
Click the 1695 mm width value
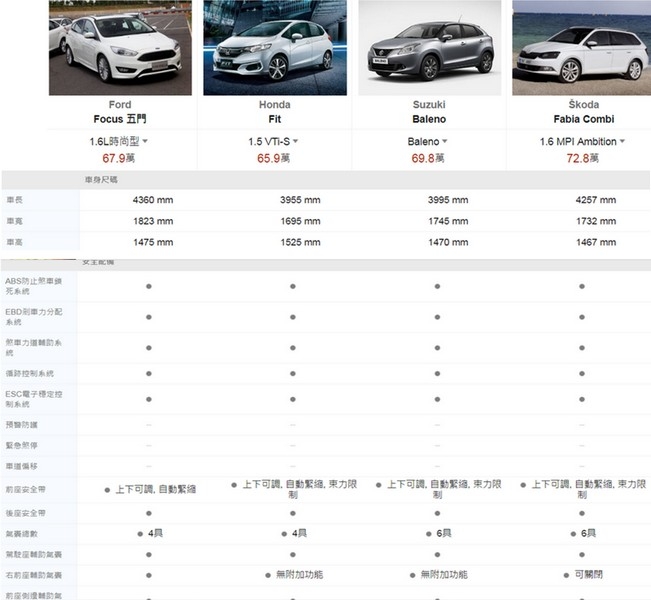(300, 221)
